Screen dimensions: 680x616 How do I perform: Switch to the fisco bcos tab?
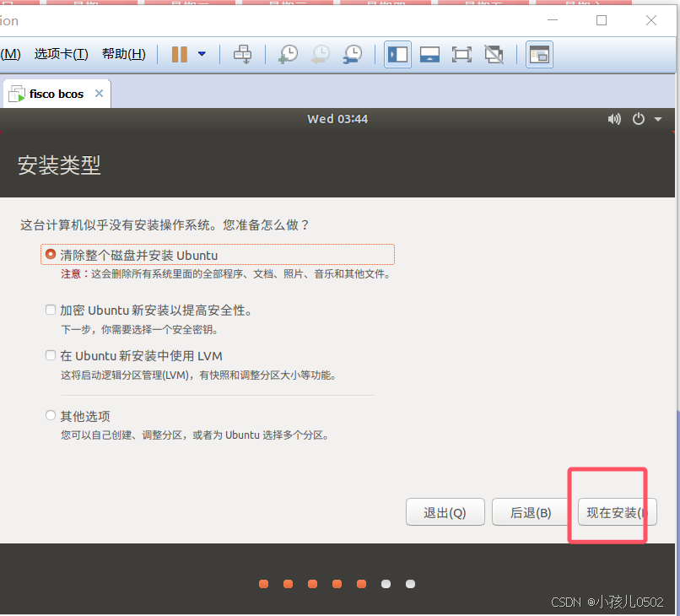[x=57, y=94]
